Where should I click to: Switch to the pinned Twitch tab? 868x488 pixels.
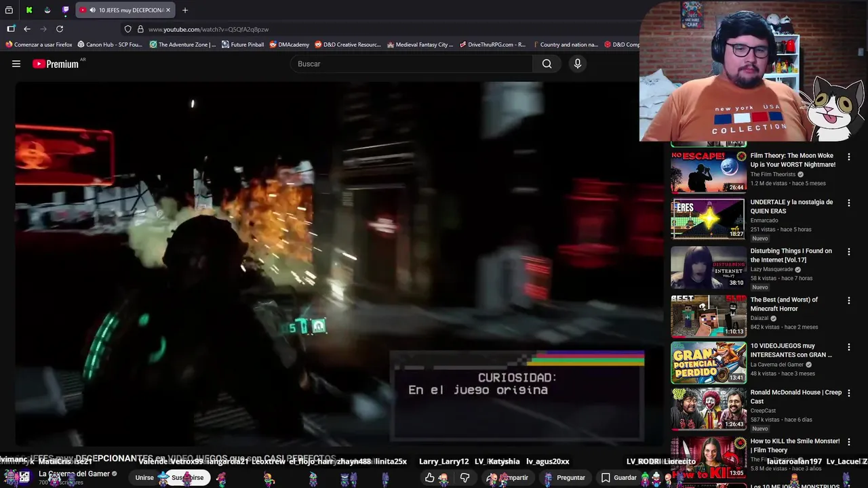65,10
